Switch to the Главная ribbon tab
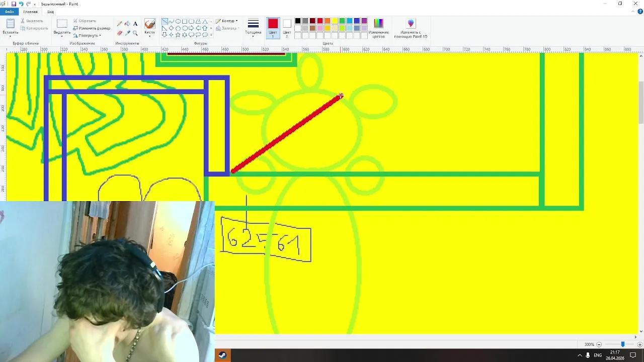Image resolution: width=644 pixels, height=362 pixels. (30, 12)
